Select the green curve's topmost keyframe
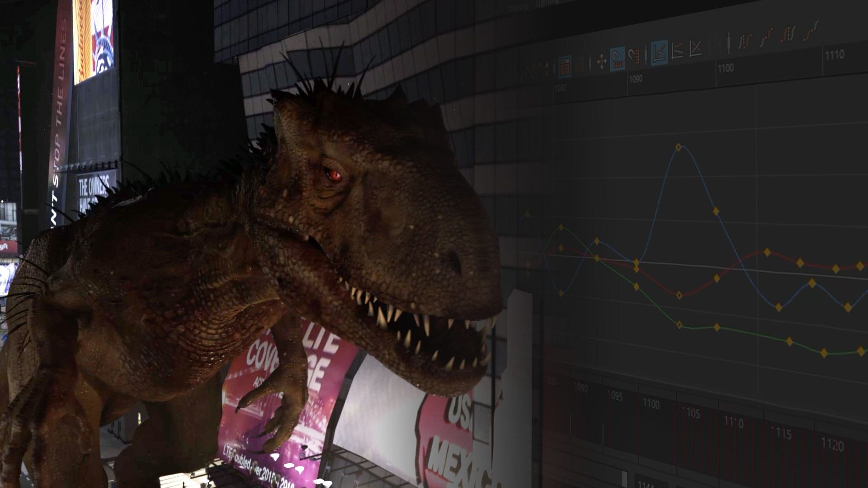Image resolution: width=868 pixels, height=488 pixels. point(561,227)
